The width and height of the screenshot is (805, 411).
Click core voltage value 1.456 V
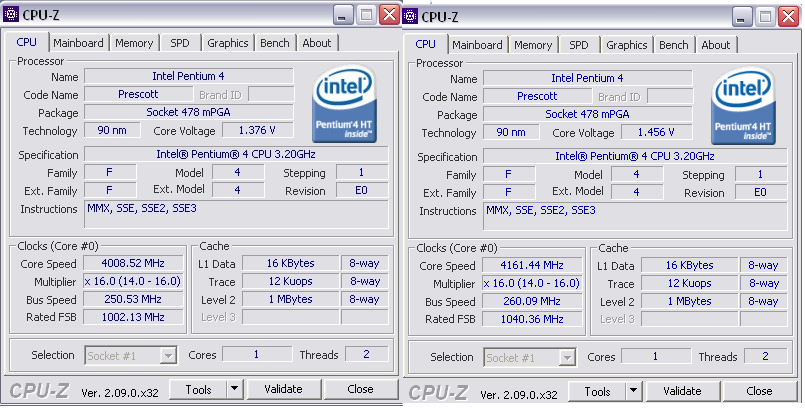pos(657,132)
